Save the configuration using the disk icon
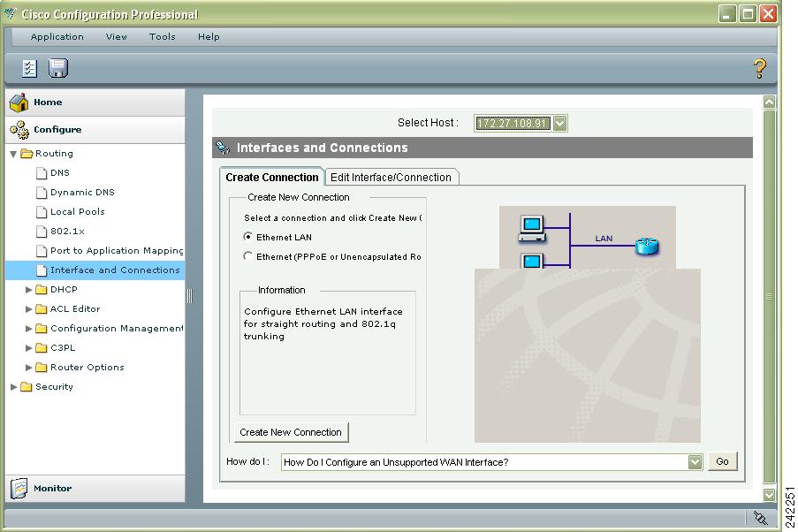 pyautogui.click(x=57, y=67)
